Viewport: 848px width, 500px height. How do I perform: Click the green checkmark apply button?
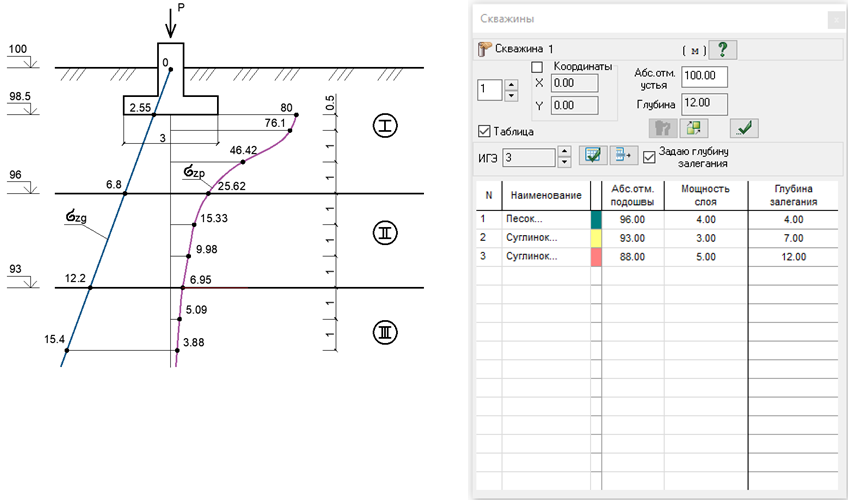coord(743,129)
